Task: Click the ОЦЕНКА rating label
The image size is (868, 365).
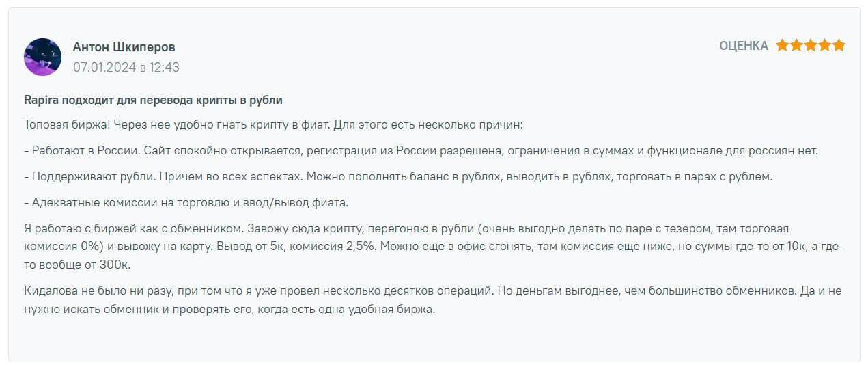Action: pyautogui.click(x=743, y=46)
